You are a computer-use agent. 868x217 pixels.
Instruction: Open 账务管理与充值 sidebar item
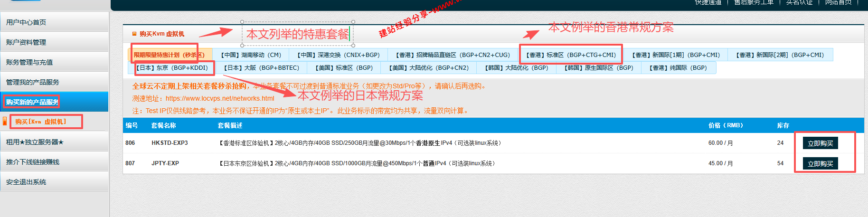(x=54, y=62)
